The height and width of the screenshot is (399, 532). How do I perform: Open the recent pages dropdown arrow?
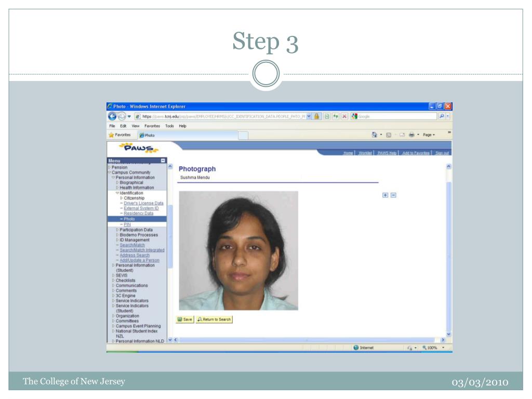coord(129,116)
